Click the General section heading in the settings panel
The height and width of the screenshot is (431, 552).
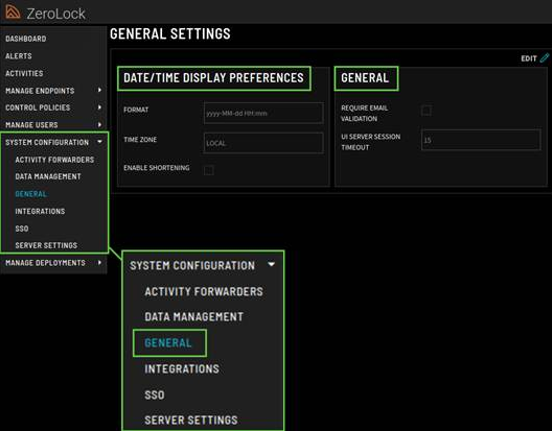(365, 78)
